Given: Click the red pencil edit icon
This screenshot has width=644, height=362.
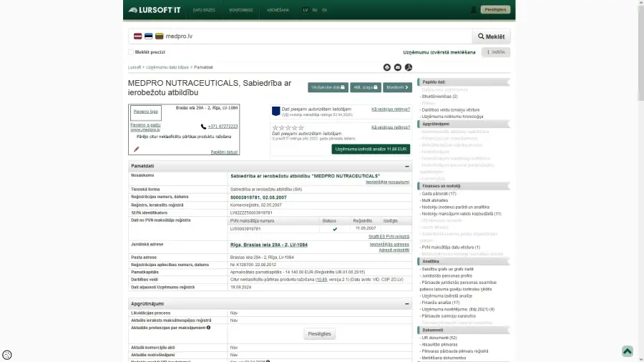Looking at the screenshot, I should (x=137, y=149).
